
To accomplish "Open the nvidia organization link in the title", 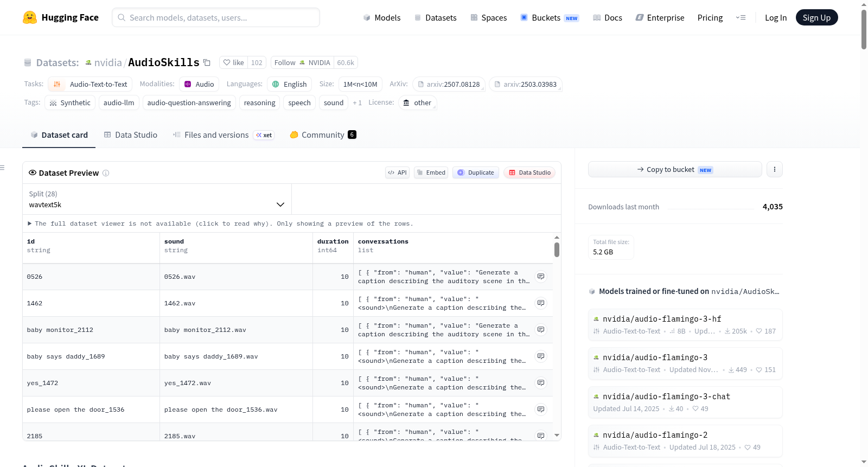I will pyautogui.click(x=108, y=62).
